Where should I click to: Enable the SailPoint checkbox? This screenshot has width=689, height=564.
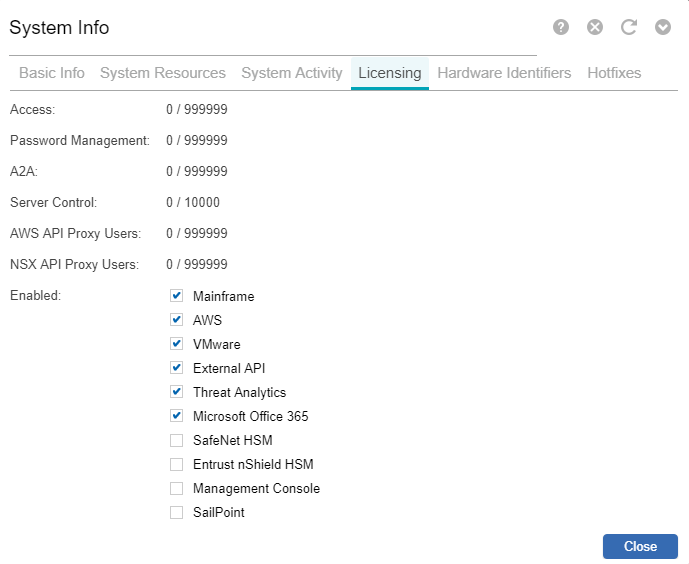point(177,512)
